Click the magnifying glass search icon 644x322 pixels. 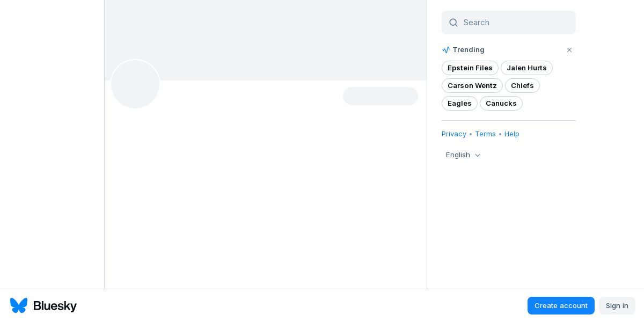(453, 23)
